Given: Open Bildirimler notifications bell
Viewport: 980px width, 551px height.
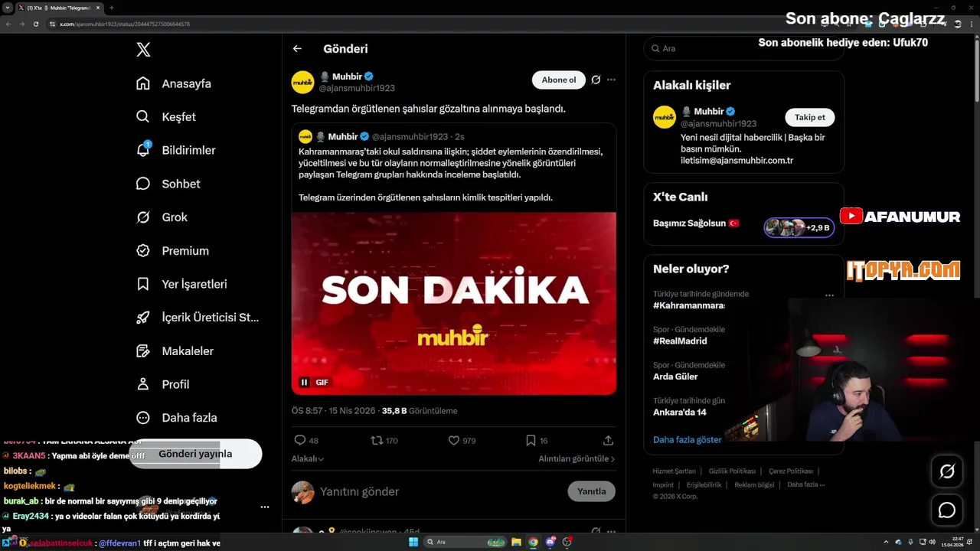Looking at the screenshot, I should tap(143, 150).
